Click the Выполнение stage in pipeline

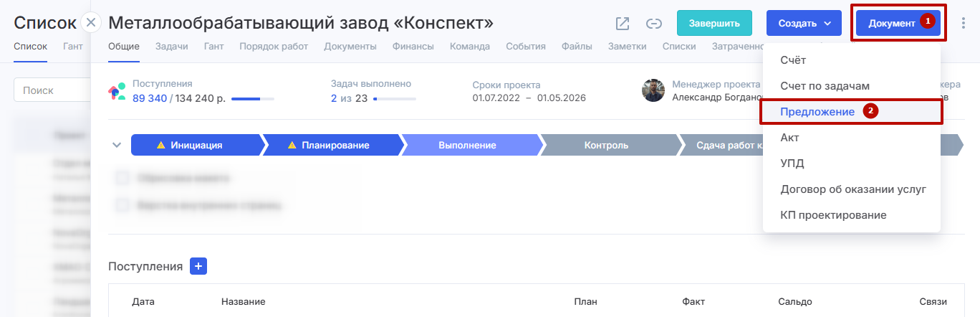(469, 146)
